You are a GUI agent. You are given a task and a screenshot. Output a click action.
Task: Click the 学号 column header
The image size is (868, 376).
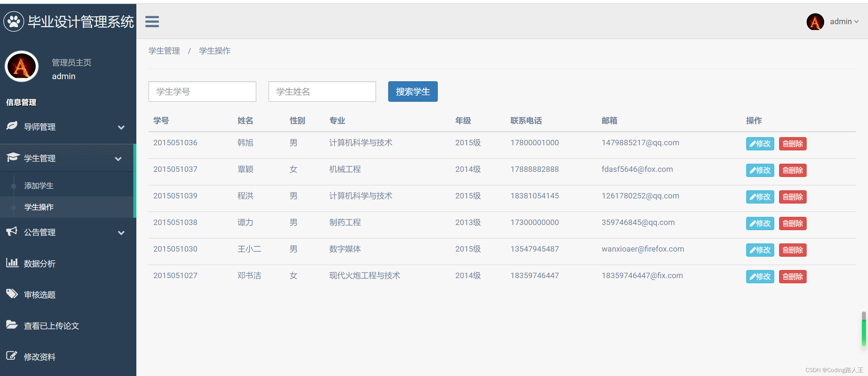[161, 121]
